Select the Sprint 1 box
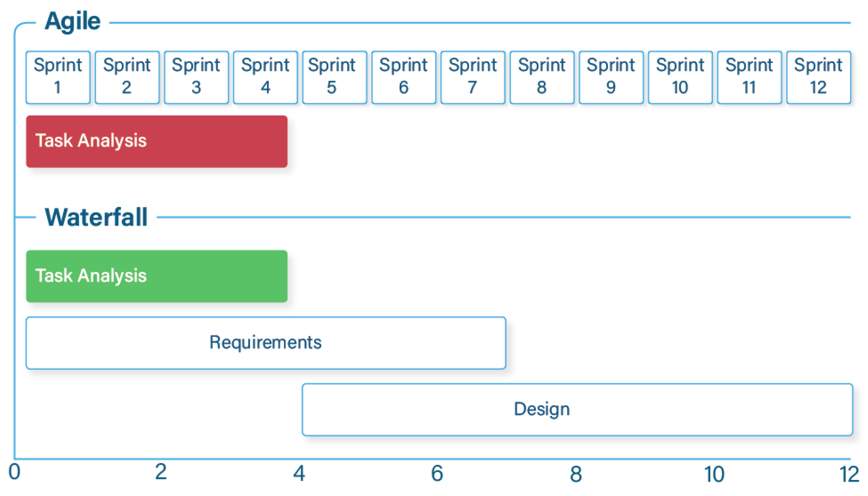The width and height of the screenshot is (868, 496). (58, 77)
